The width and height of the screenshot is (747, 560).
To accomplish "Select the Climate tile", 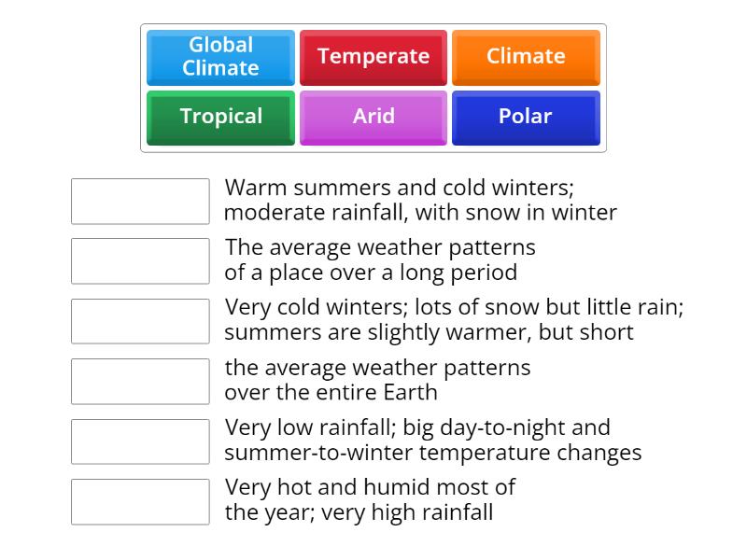I will click(526, 57).
